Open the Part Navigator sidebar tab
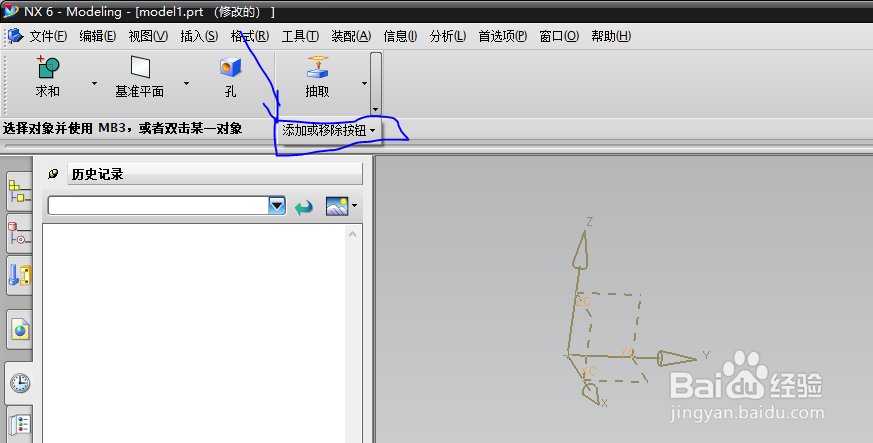This screenshot has width=873, height=443. (19, 234)
